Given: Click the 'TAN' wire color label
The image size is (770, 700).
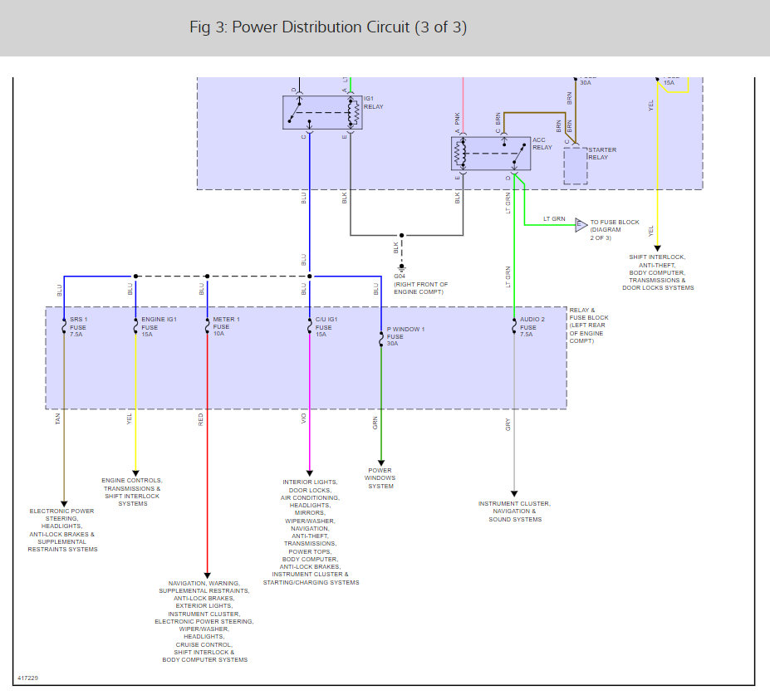Looking at the screenshot, I should tap(57, 419).
